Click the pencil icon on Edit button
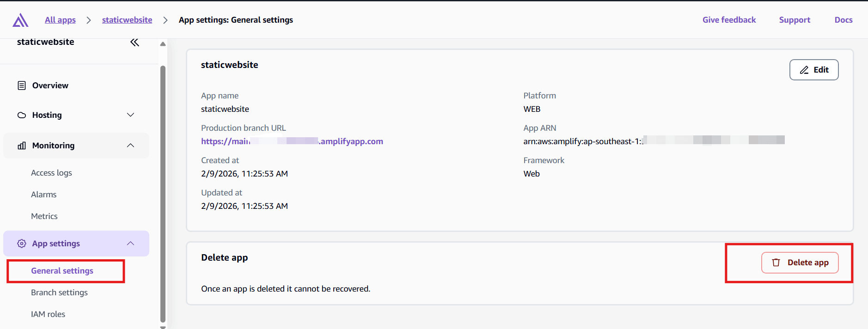The image size is (868, 329). 804,70
